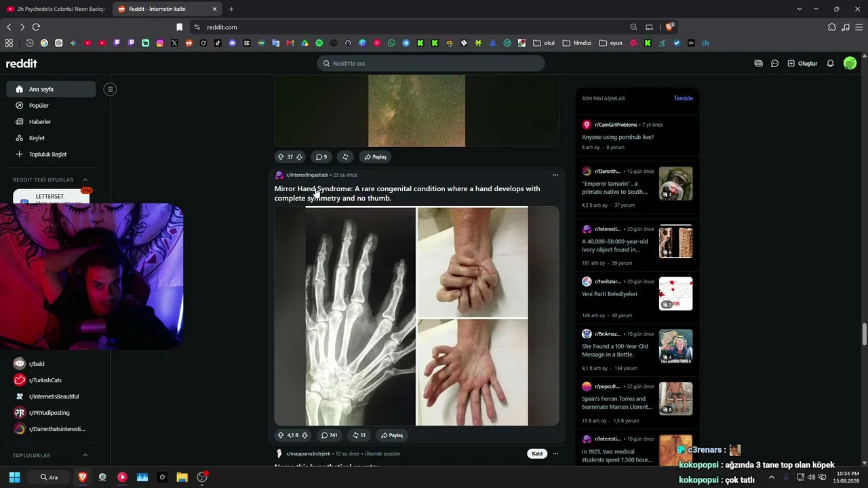Collapse the REDDIT'TEKİ OYUNLAR section
Screen dimensions: 868x488
pos(85,180)
